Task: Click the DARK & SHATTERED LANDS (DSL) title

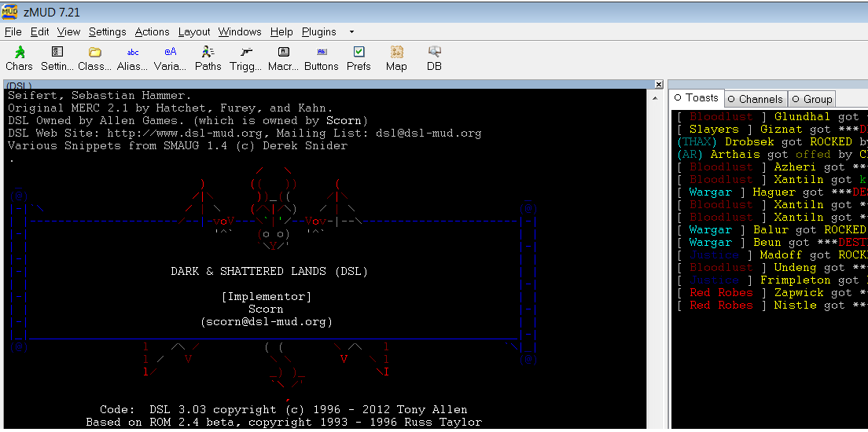Action: [269, 272]
